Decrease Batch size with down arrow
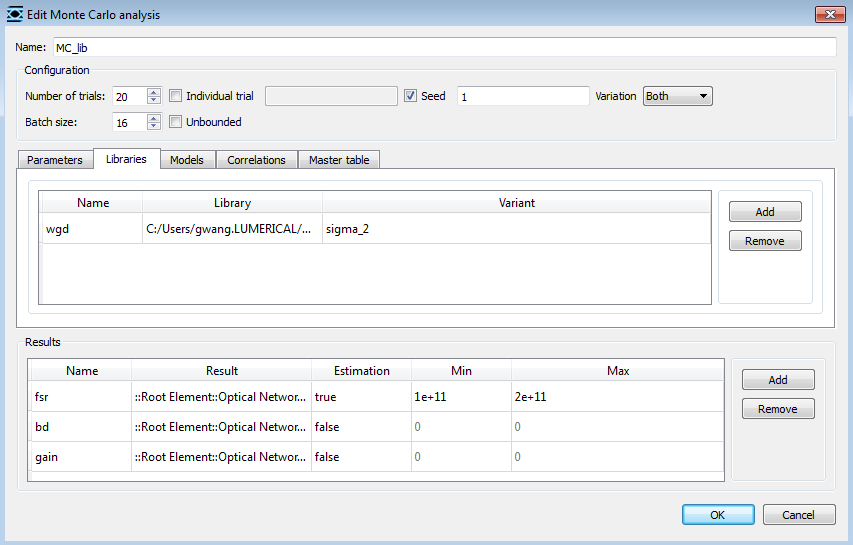This screenshot has height=545, width=853. coord(154,126)
